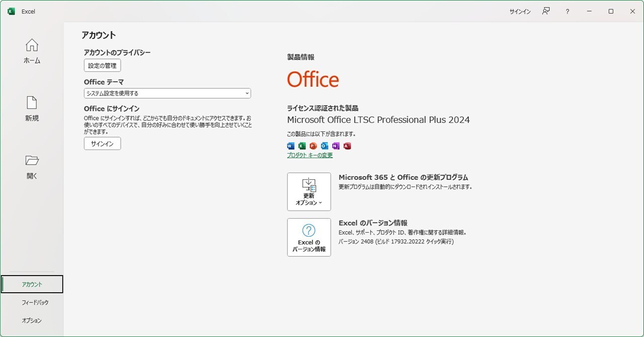This screenshot has height=337, width=644.
Task: Create a new workbook via 新規
Action: pyautogui.click(x=32, y=109)
